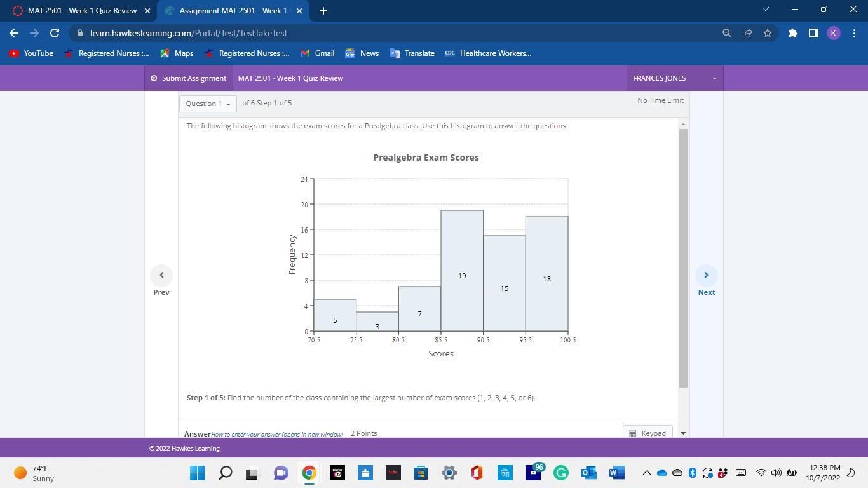Viewport: 868px width, 488px height.
Task: Open the Gmail bookmark
Action: tap(318, 53)
